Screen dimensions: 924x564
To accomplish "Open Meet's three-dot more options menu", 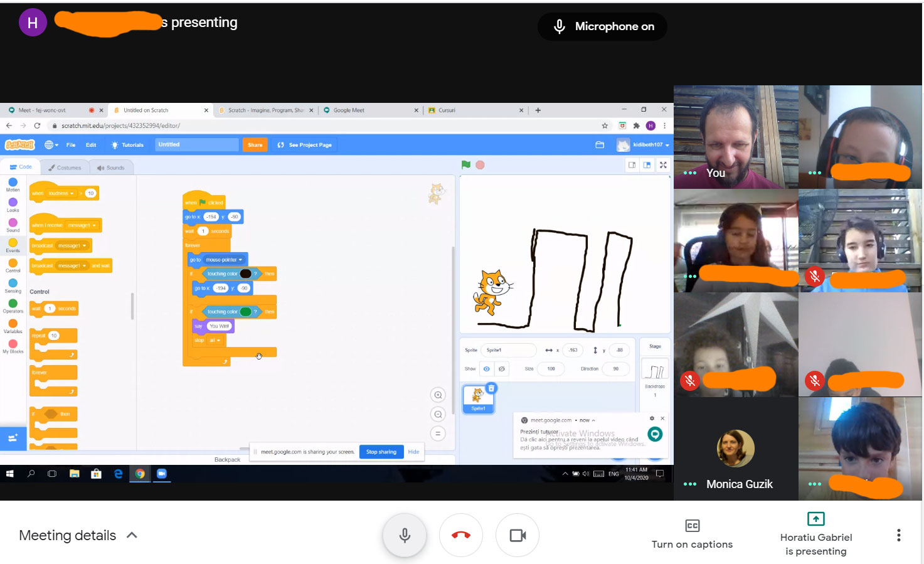I will coord(898,535).
